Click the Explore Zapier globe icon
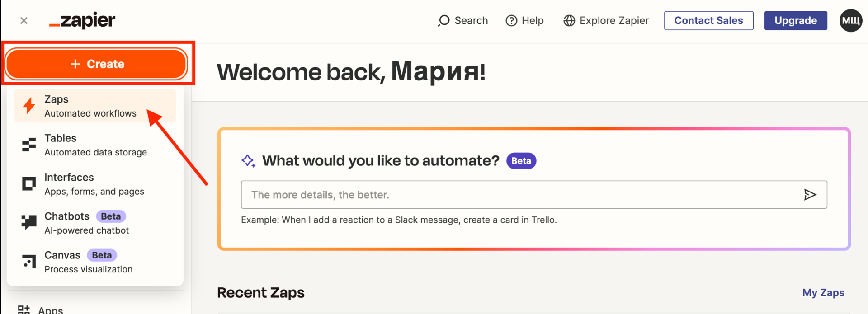Image resolution: width=868 pixels, height=314 pixels. [569, 21]
